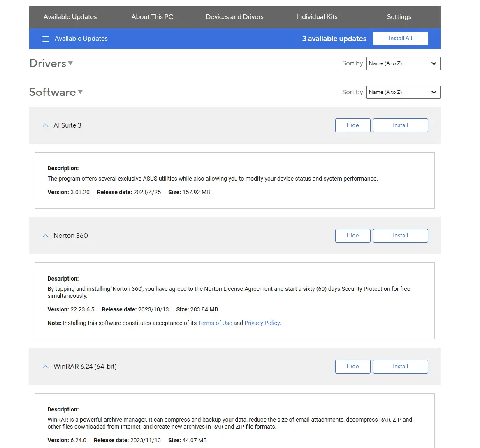Image resolution: width=480 pixels, height=448 pixels.
Task: Open the hamburger menu beside Available Updates
Action: [46, 39]
